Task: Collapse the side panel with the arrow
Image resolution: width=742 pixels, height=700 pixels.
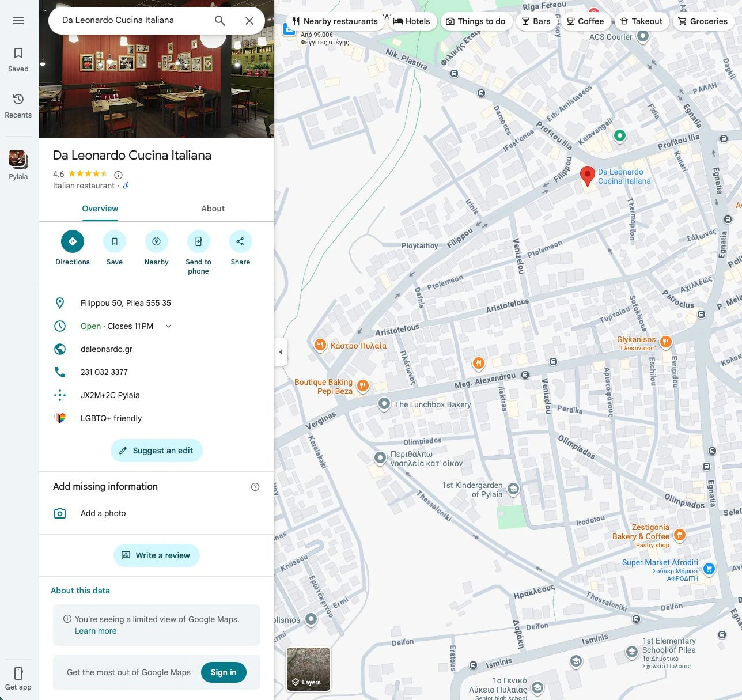Action: 281,352
